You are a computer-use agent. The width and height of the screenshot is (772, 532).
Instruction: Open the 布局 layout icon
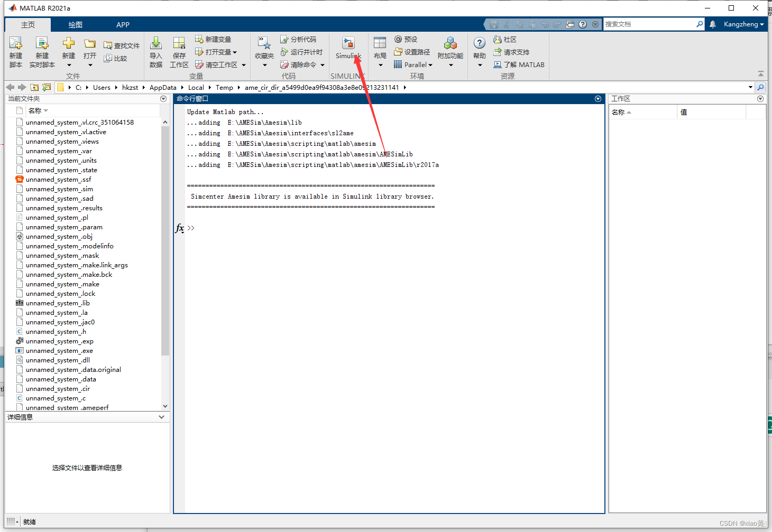pos(380,43)
